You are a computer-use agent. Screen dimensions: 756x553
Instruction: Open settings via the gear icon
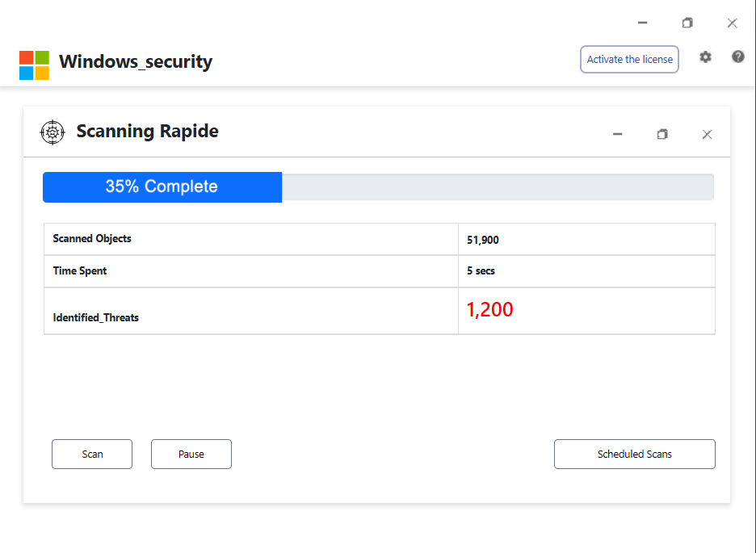(705, 57)
